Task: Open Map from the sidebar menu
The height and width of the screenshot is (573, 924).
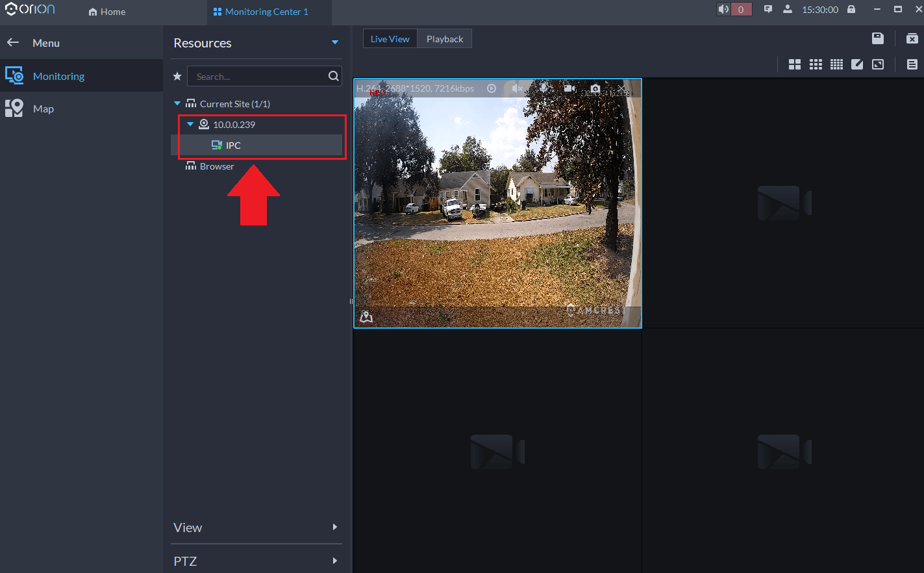Action: [43, 108]
